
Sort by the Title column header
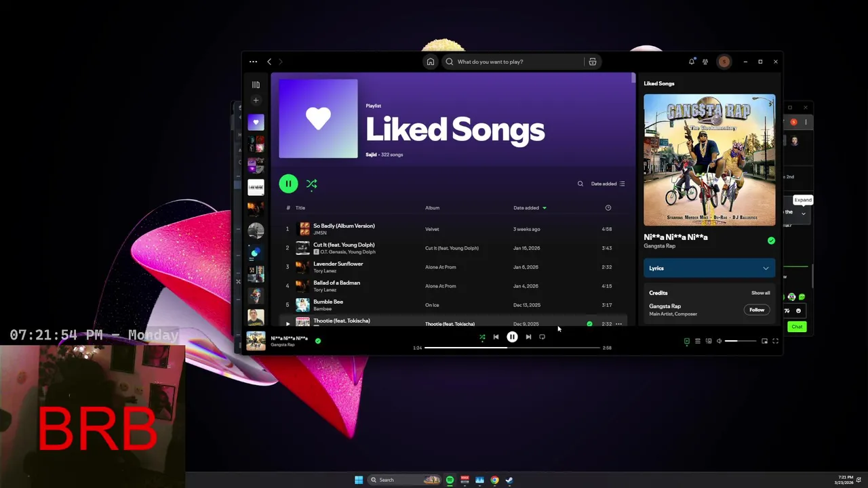(x=300, y=208)
